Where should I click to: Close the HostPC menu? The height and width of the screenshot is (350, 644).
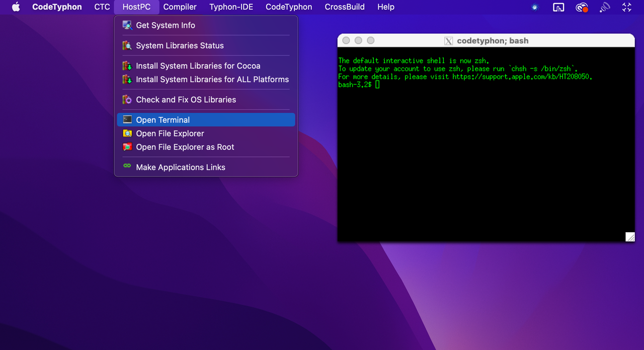click(136, 7)
